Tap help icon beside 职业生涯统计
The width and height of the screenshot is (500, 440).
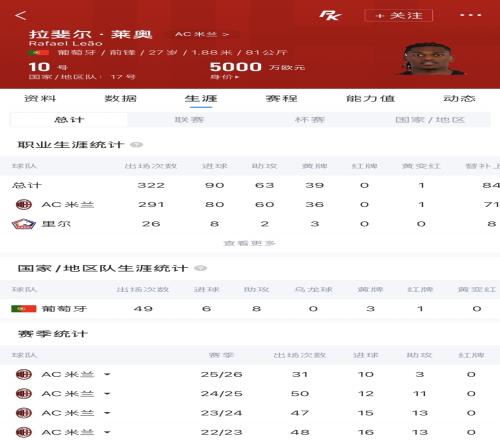[136, 145]
